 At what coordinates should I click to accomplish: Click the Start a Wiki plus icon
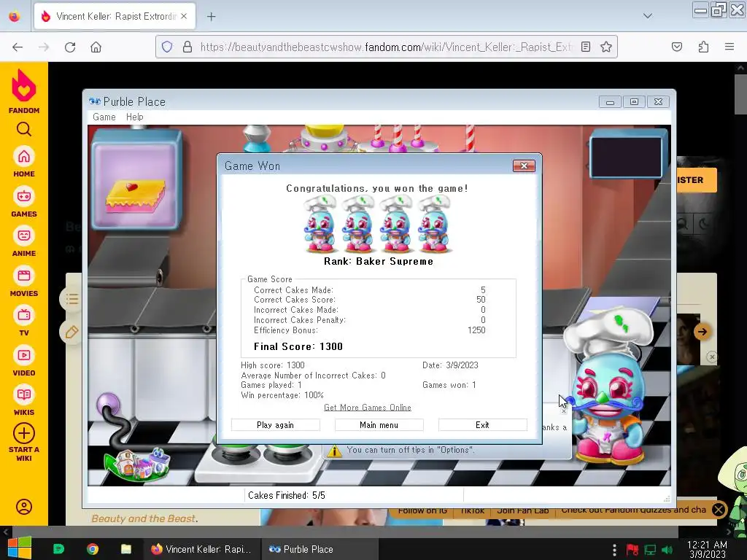click(24, 433)
